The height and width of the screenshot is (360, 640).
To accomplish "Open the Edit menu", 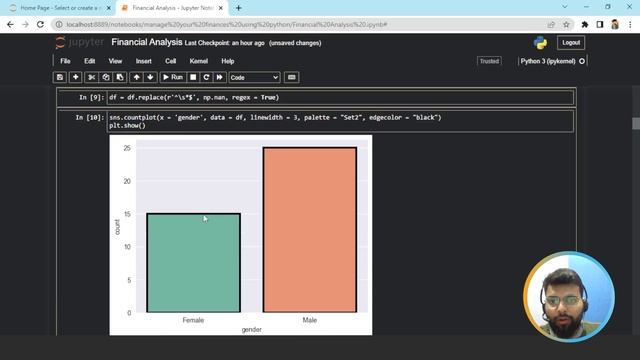I will (89, 61).
